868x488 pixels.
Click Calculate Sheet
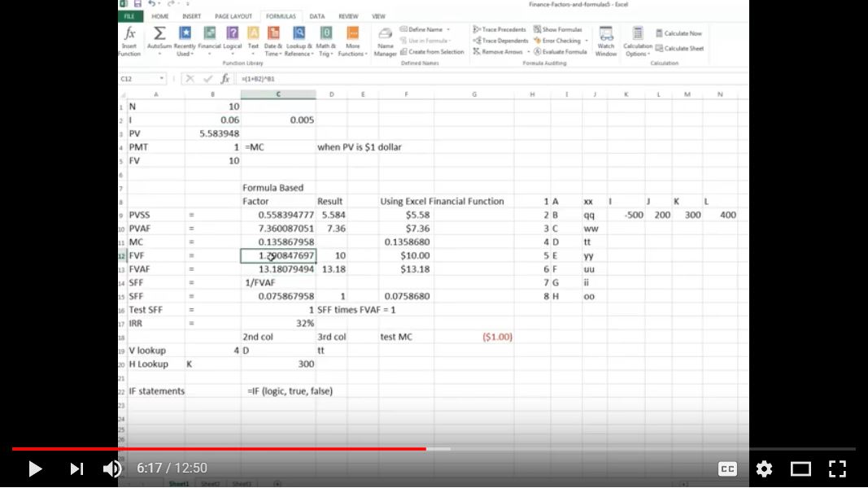pos(682,48)
